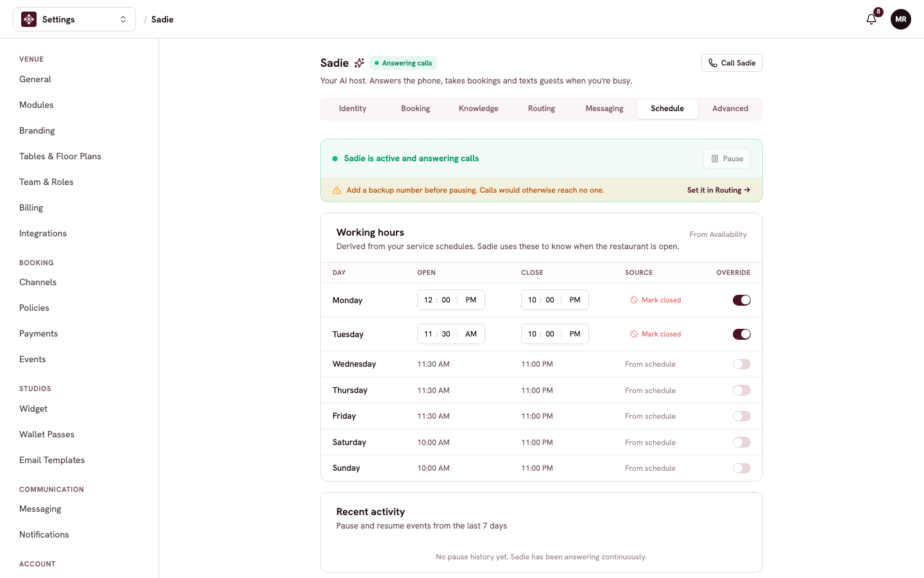This screenshot has height=578, width=924.
Task: Change Monday open time AM/PM selector
Action: click(471, 300)
